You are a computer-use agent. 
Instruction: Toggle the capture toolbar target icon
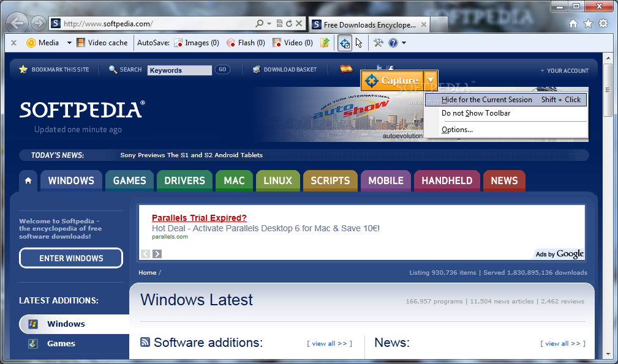345,43
